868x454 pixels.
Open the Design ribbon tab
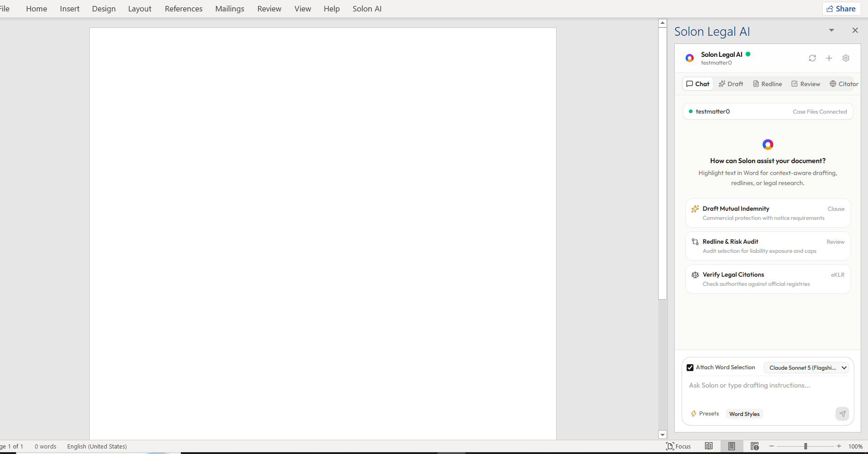[104, 9]
